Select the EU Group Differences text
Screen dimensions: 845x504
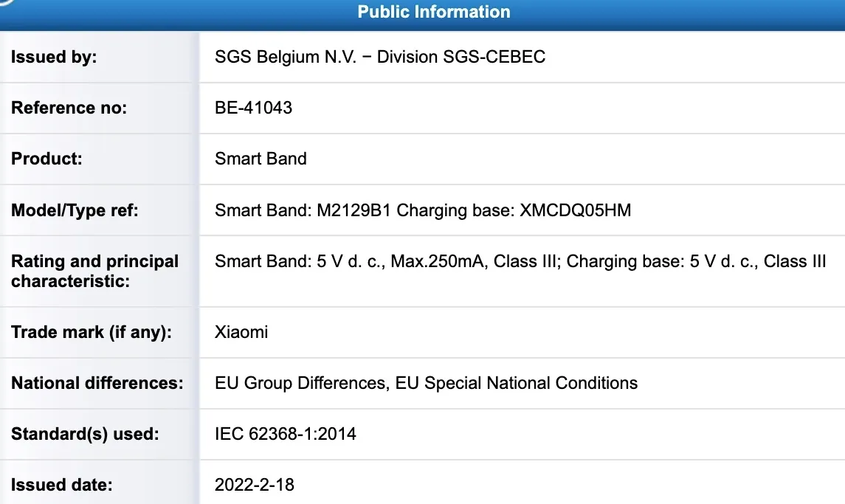300,383
